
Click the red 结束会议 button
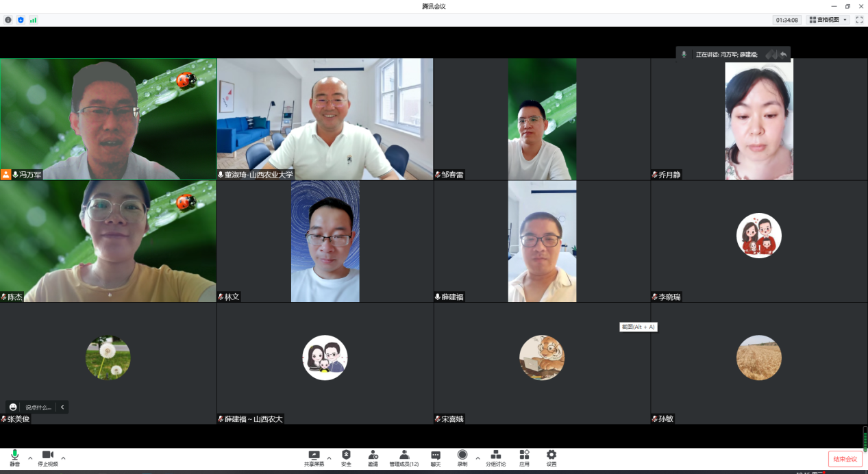[x=845, y=459]
